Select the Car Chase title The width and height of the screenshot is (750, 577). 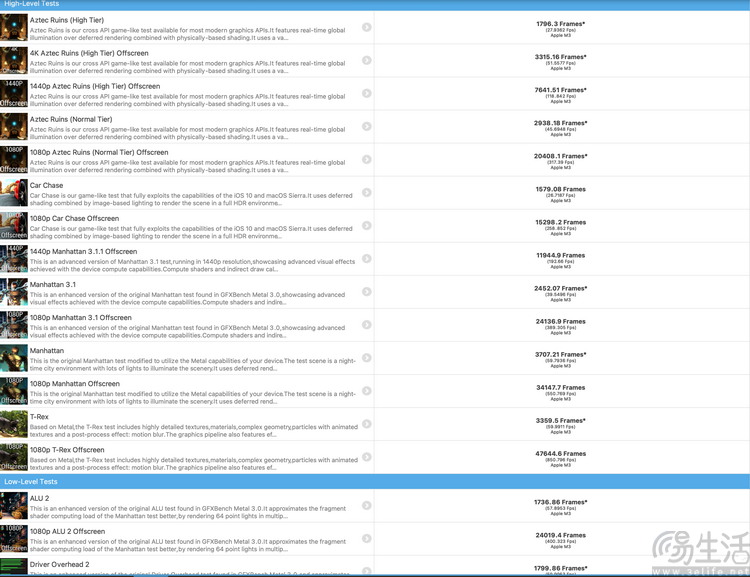click(x=46, y=185)
